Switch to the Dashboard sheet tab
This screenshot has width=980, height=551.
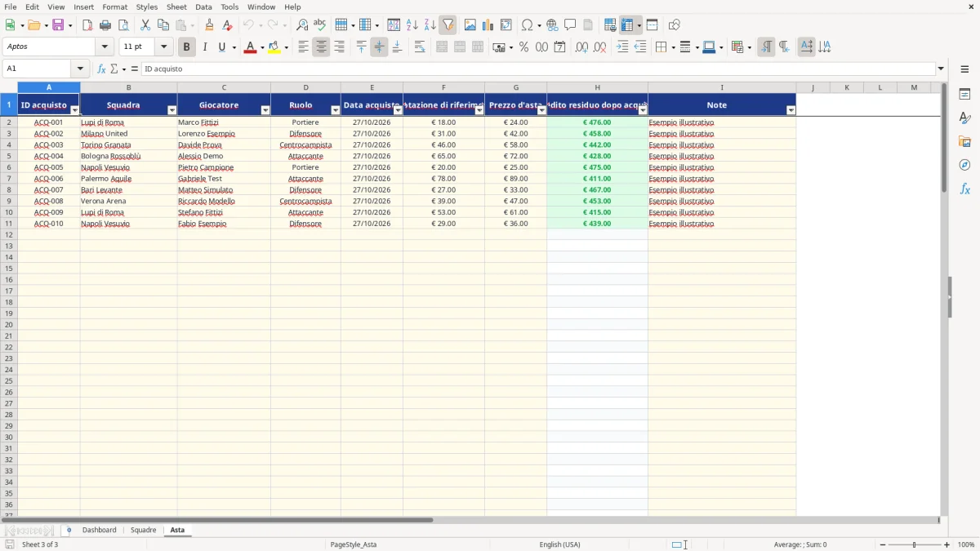coord(100,531)
